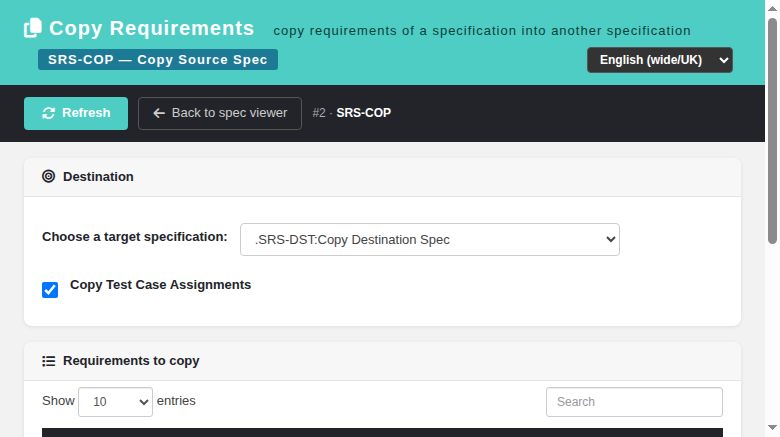Click the Destination target icon

pyautogui.click(x=48, y=176)
